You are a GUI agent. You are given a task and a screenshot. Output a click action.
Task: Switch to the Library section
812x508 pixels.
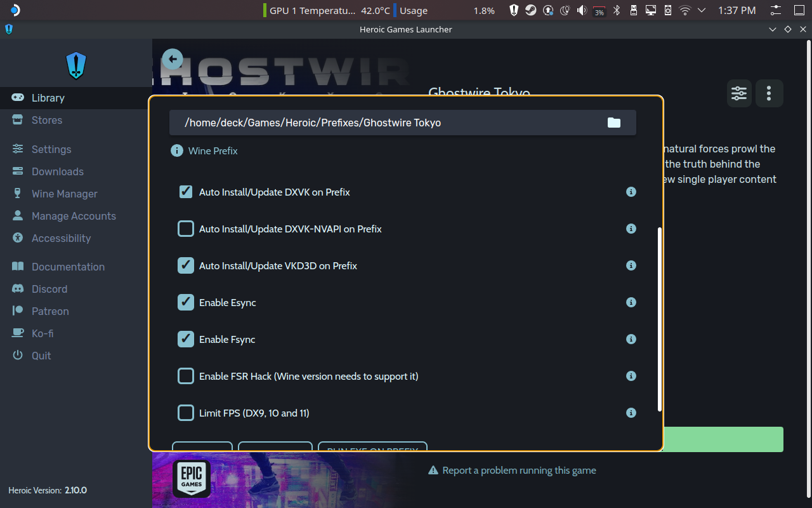click(x=48, y=98)
